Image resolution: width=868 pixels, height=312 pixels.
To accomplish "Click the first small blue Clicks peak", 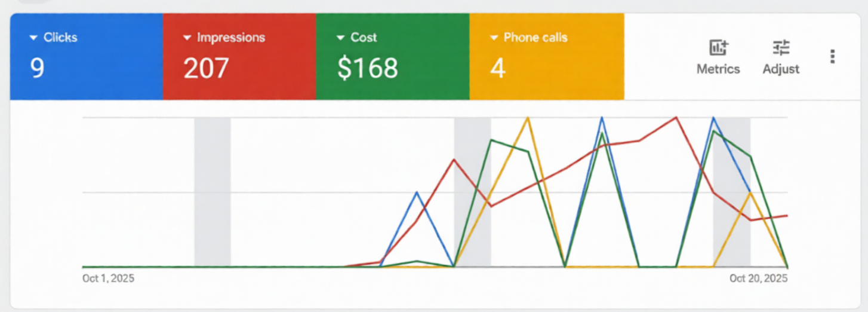I will click(417, 192).
